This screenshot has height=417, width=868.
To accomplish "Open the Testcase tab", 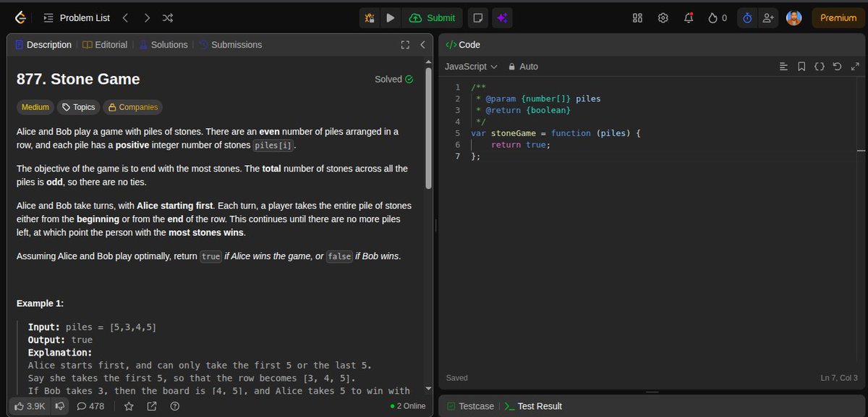I will coord(470,406).
